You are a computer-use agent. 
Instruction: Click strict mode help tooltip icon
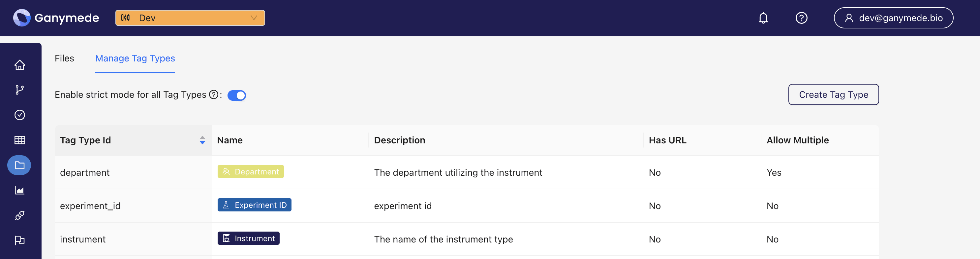[214, 94]
